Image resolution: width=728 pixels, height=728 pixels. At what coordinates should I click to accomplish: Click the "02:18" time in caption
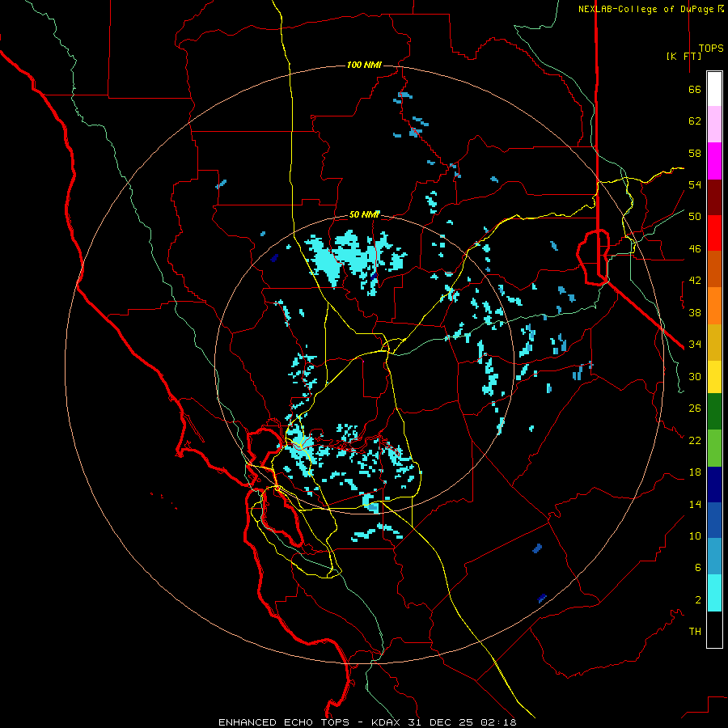(498, 722)
